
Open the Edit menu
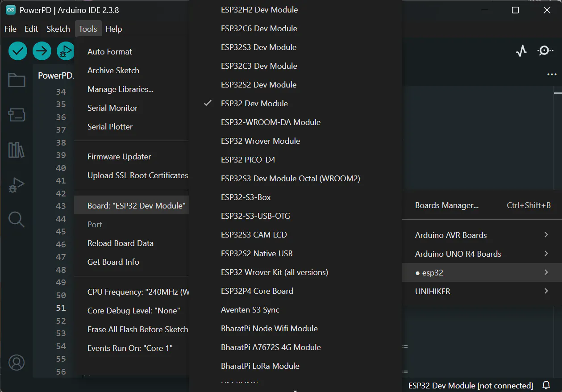[31, 29]
